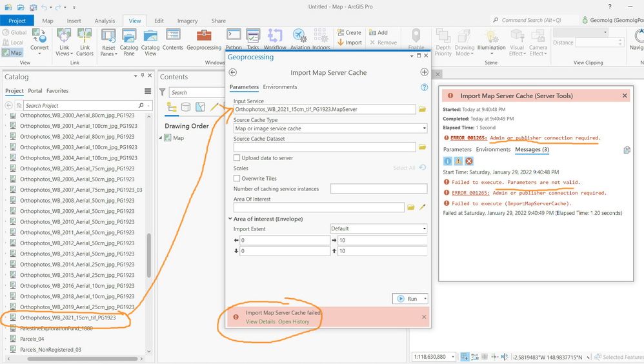Enable Overwrite Tiles checkbox

coord(237,178)
